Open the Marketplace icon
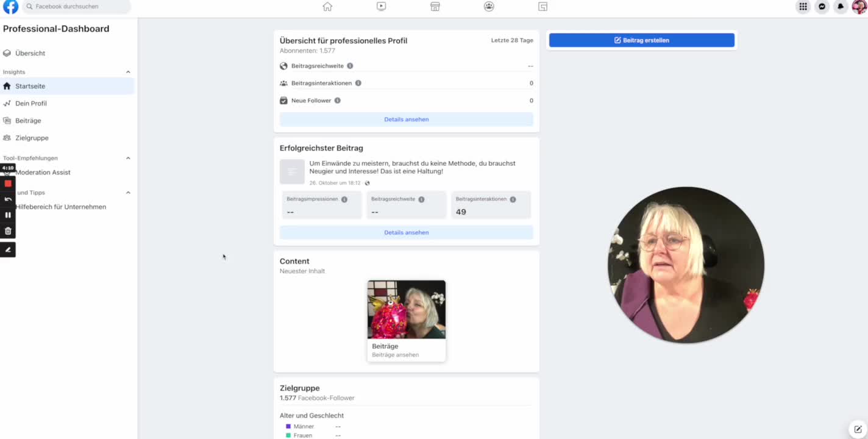This screenshot has height=439, width=868. pyautogui.click(x=435, y=7)
